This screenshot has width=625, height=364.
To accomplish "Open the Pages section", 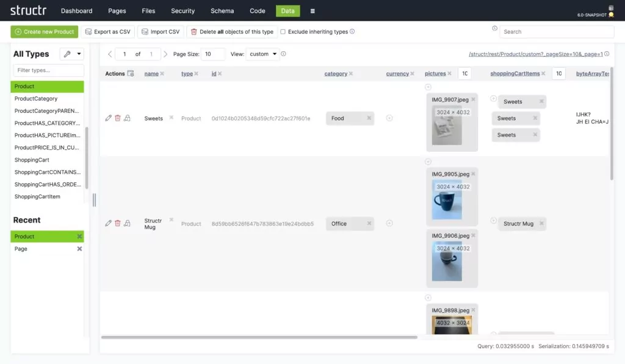I will [x=117, y=11].
